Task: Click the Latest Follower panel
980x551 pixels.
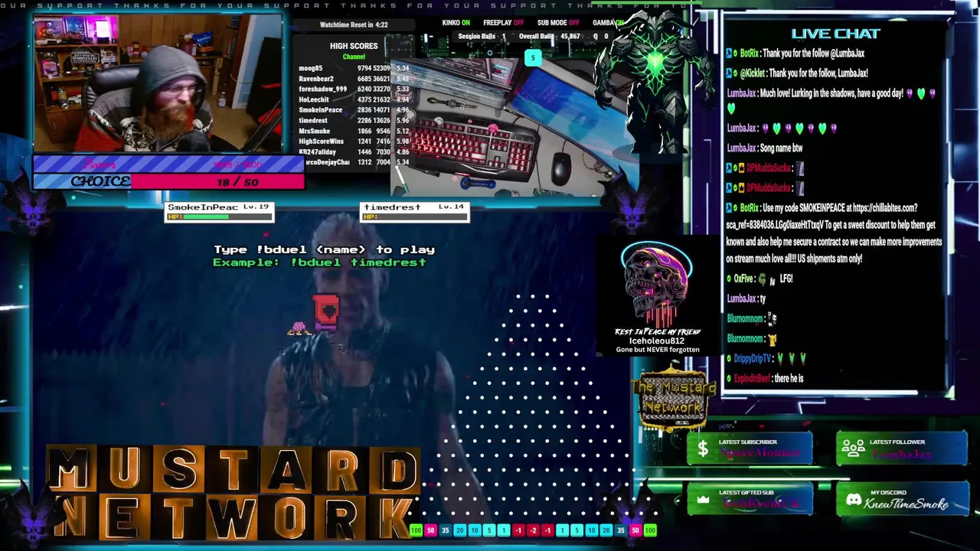Action: [x=901, y=449]
